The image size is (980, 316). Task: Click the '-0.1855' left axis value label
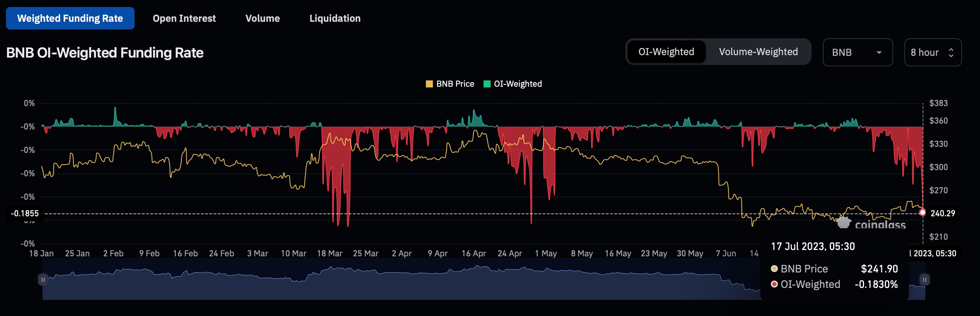[x=25, y=213]
